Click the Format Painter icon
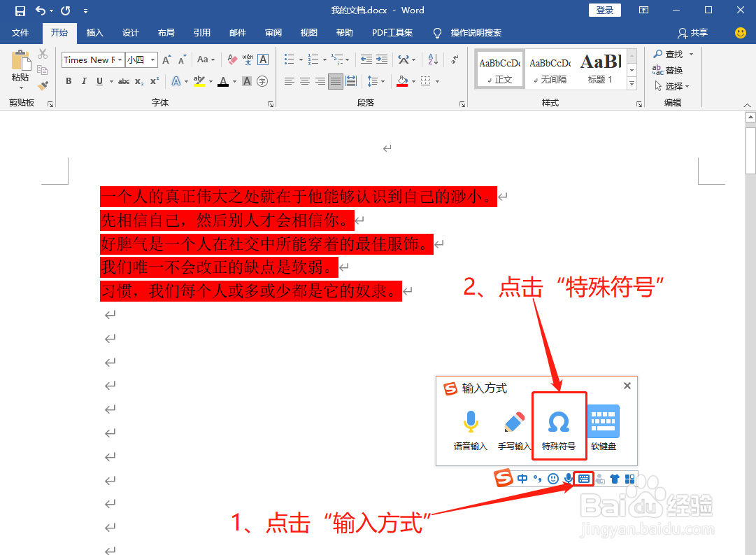756x555 pixels. click(42, 85)
